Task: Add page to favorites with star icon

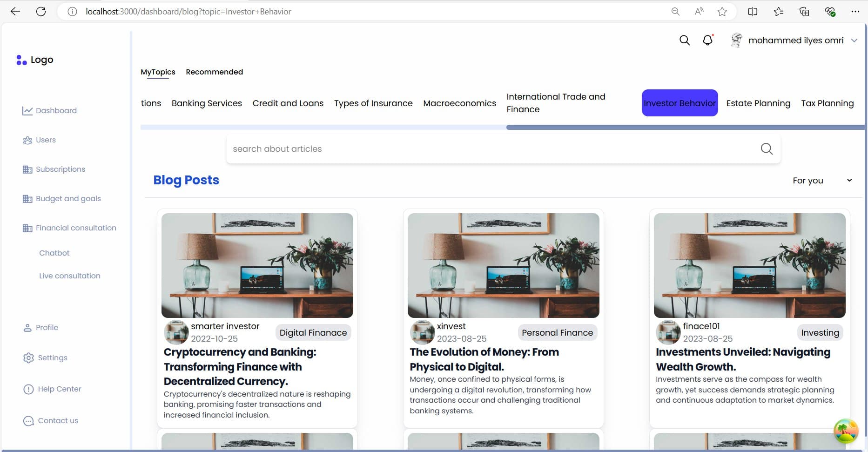Action: pos(722,12)
